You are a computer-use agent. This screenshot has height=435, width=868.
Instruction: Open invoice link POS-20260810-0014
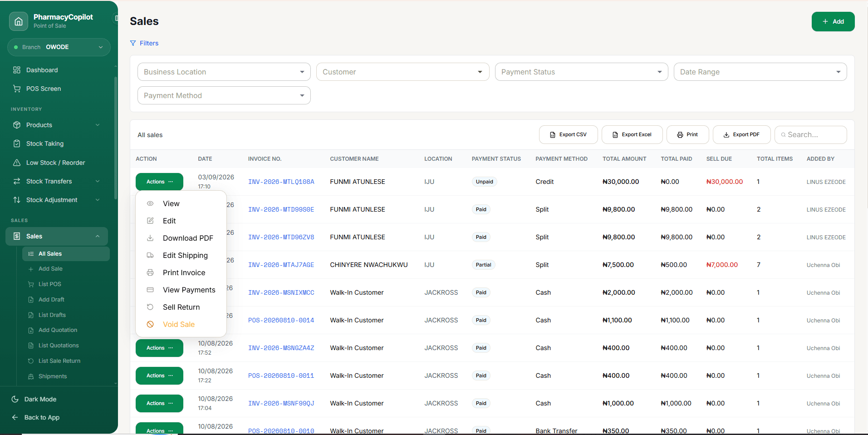[281, 320]
